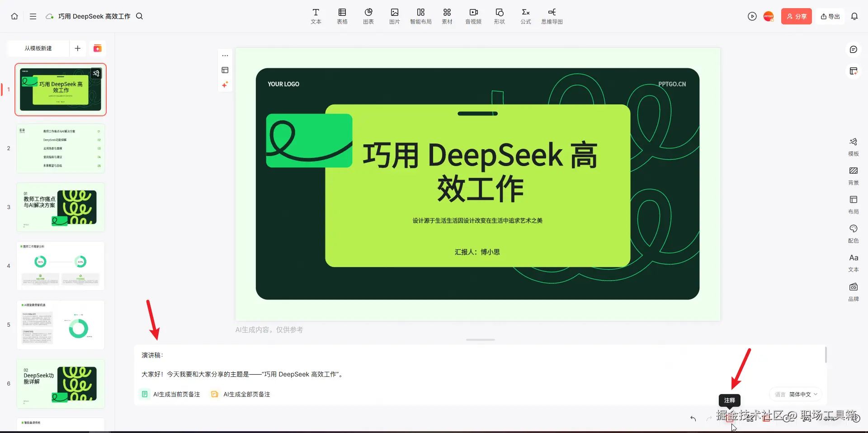Click the speaker notes line starting 大家好
This screenshot has height=433, width=868.
(x=243, y=374)
